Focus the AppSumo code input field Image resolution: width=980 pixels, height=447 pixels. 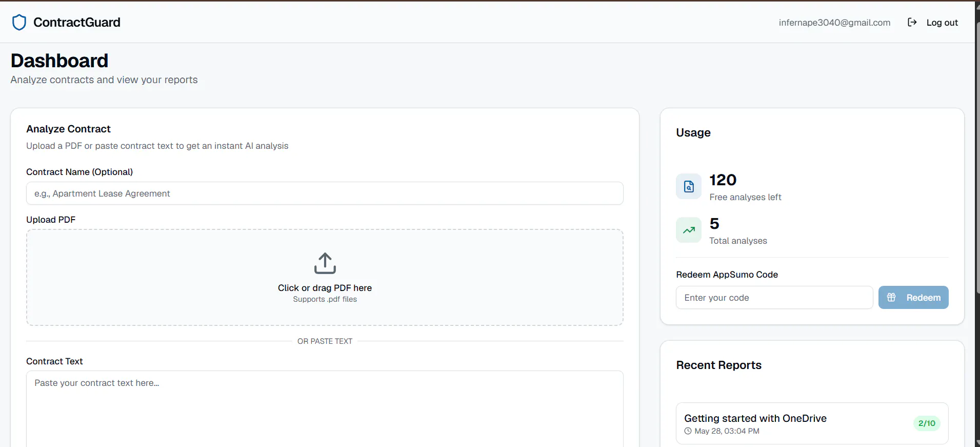click(774, 298)
